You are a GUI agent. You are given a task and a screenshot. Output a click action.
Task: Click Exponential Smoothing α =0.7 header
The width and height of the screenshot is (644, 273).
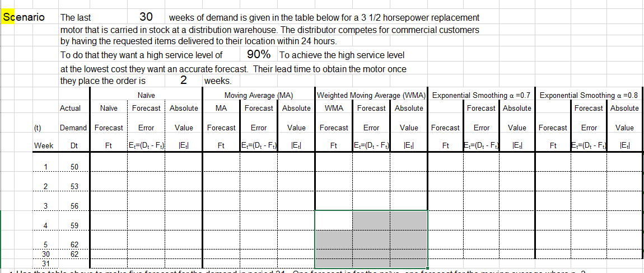tap(482, 96)
